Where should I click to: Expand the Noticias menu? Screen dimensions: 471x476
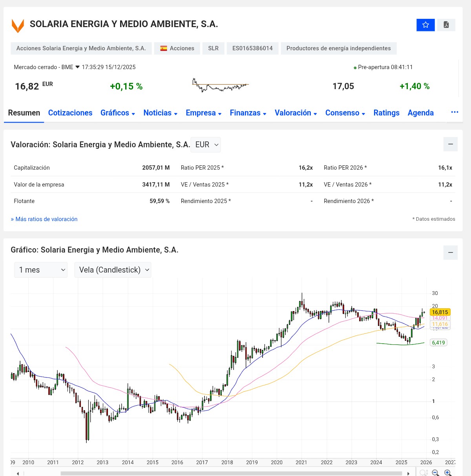click(x=161, y=113)
